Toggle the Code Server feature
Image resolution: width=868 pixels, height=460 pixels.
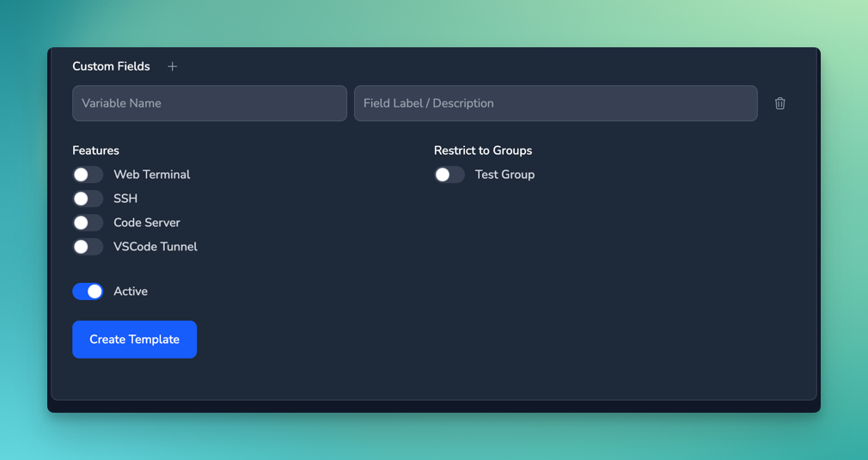tap(88, 223)
